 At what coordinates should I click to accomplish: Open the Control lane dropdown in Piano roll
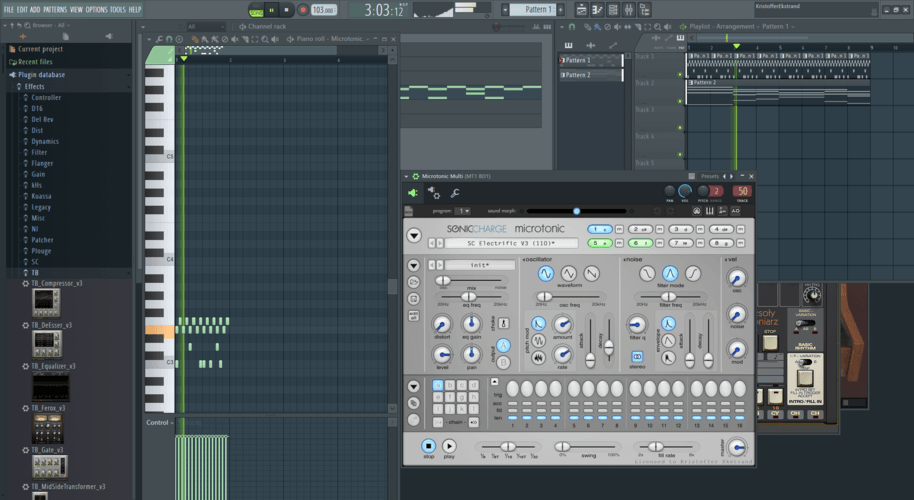(x=160, y=422)
